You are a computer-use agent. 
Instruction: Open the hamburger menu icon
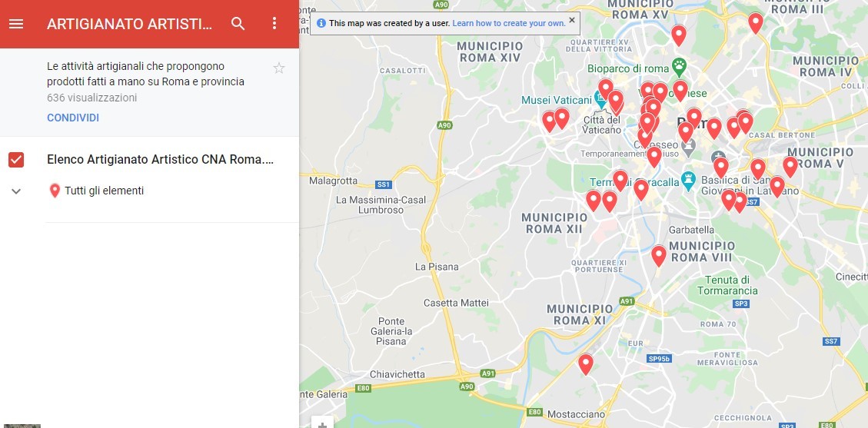coord(16,24)
